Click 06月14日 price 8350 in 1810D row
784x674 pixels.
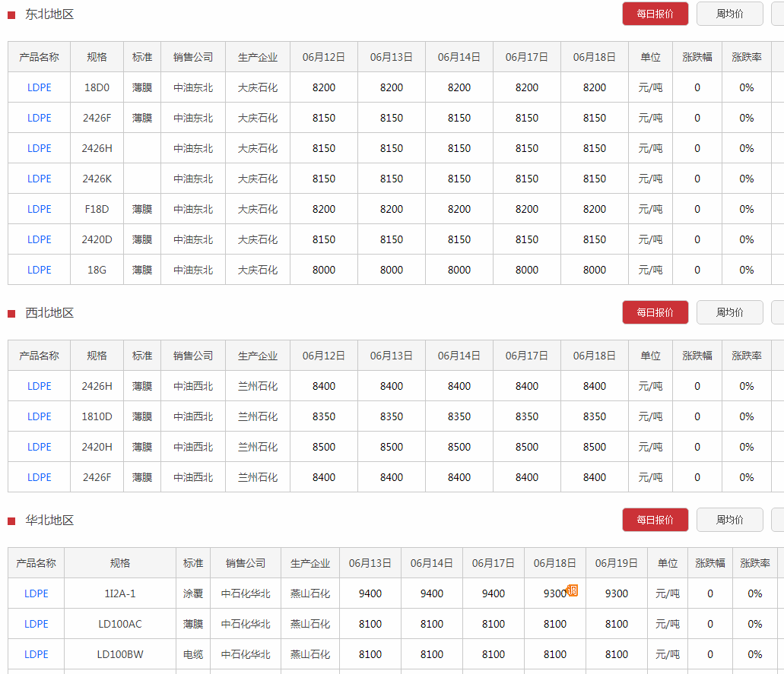point(459,416)
